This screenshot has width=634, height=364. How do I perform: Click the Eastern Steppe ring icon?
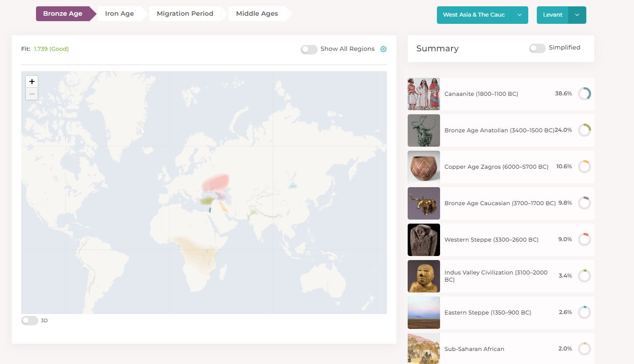pyautogui.click(x=584, y=312)
